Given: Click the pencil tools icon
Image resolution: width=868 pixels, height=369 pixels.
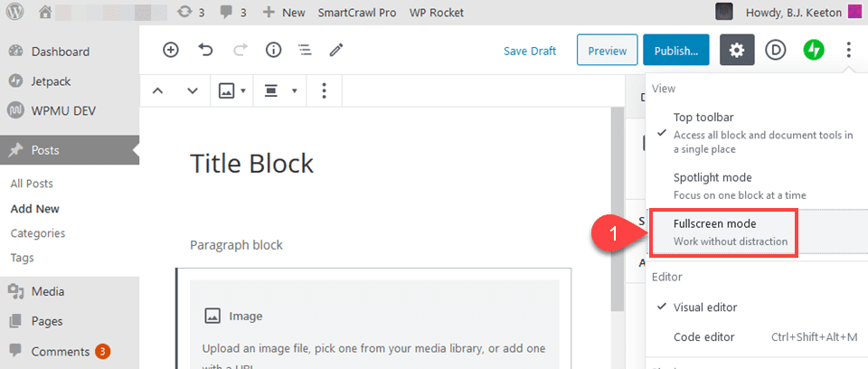Looking at the screenshot, I should pos(336,50).
